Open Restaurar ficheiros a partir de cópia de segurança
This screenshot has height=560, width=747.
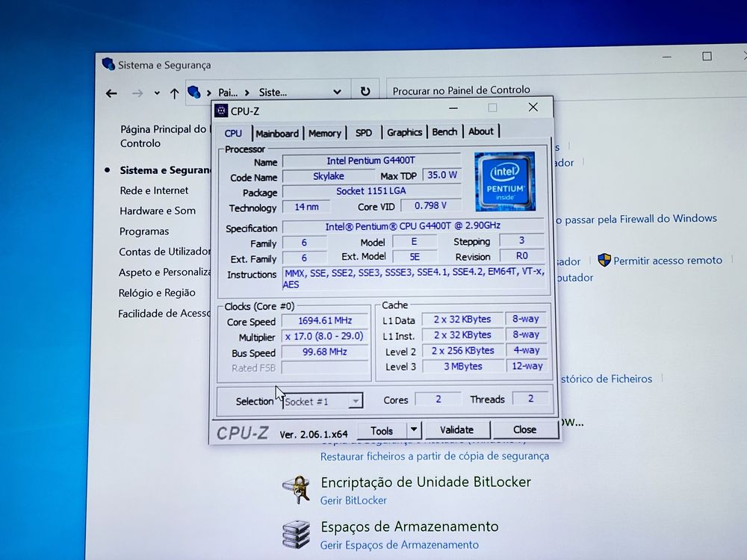[x=435, y=456]
